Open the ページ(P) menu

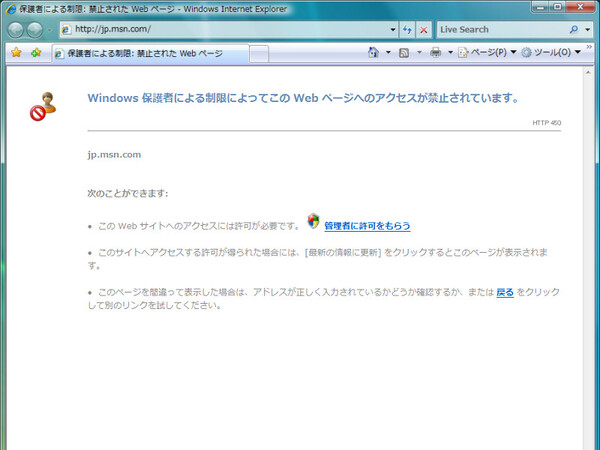point(487,52)
